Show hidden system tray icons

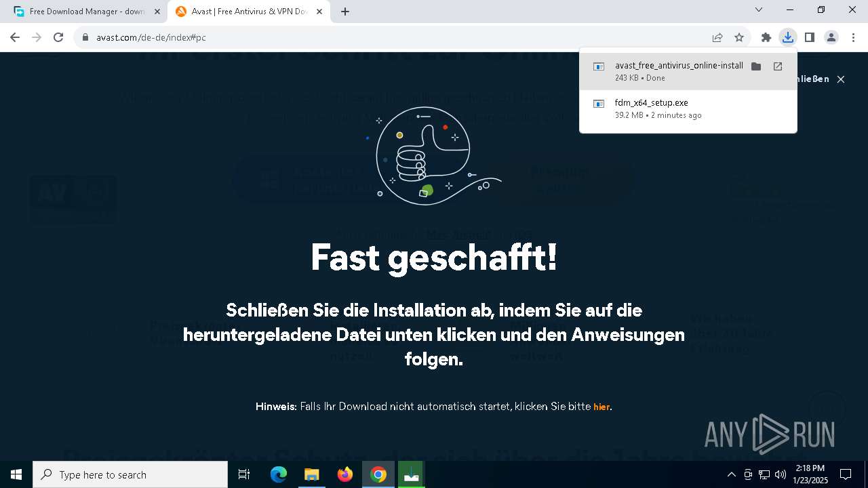[x=732, y=474]
